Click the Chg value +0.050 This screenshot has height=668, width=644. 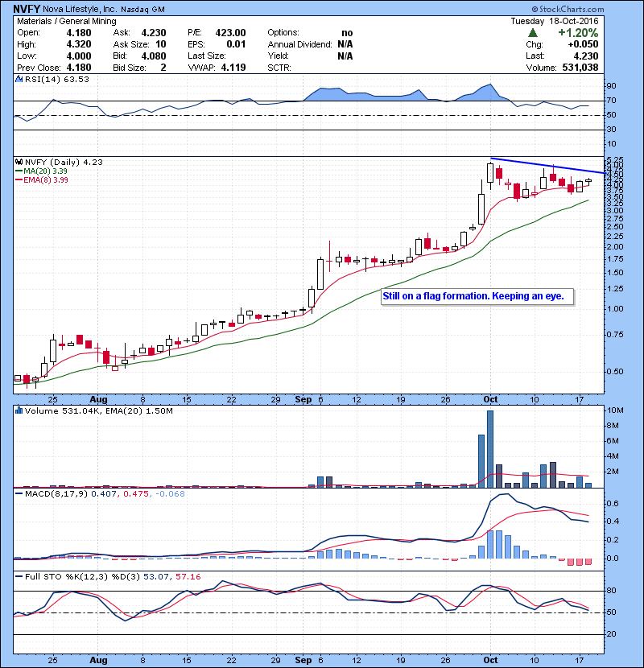[x=583, y=44]
